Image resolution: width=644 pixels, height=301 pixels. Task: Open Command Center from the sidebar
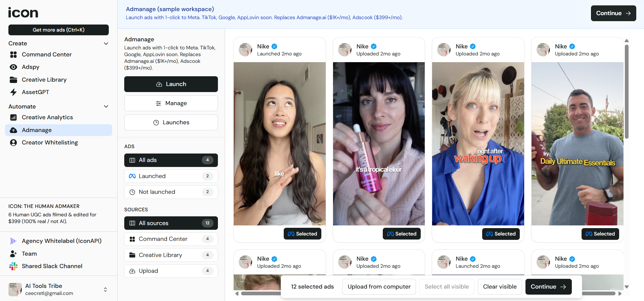[x=58, y=54]
